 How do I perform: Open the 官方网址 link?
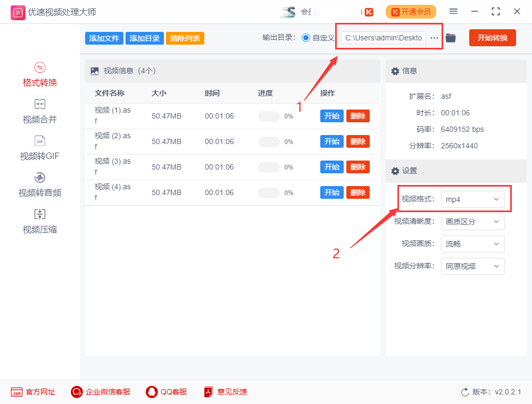point(33,392)
